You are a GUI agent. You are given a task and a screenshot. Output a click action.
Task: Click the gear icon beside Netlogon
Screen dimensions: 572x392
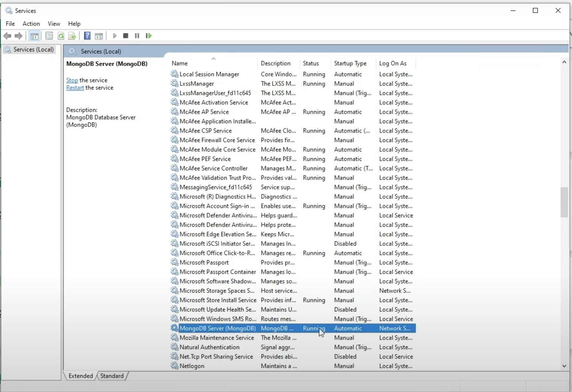click(174, 366)
